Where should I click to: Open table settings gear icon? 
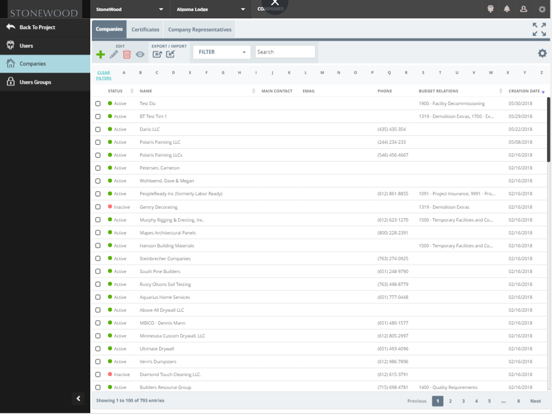[x=542, y=53]
